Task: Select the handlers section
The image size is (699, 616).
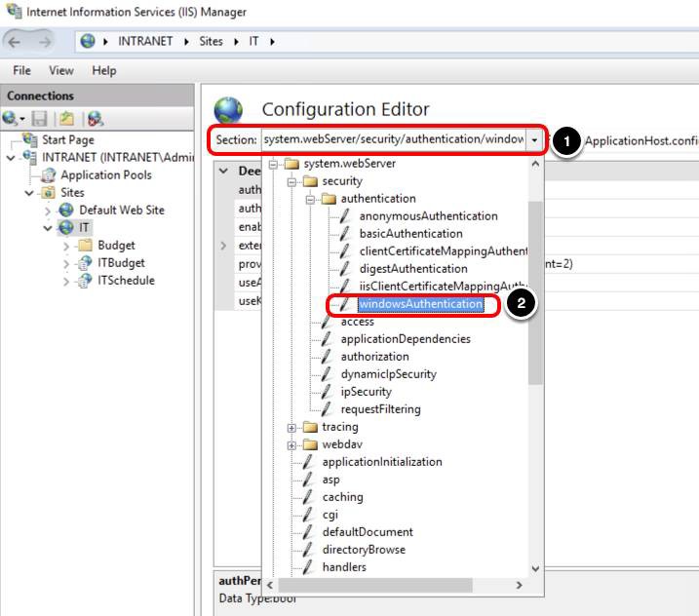Action: click(344, 567)
